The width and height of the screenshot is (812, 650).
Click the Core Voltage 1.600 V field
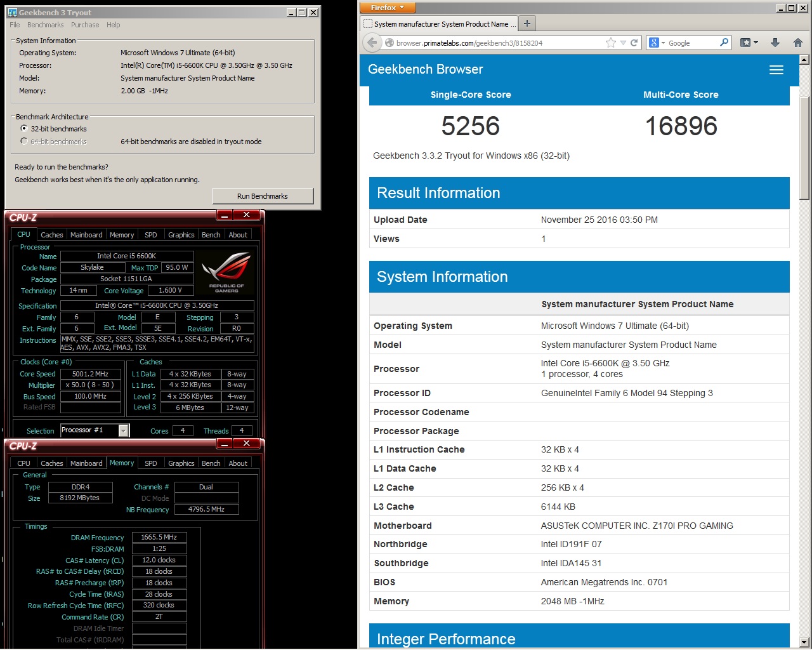[x=169, y=290]
